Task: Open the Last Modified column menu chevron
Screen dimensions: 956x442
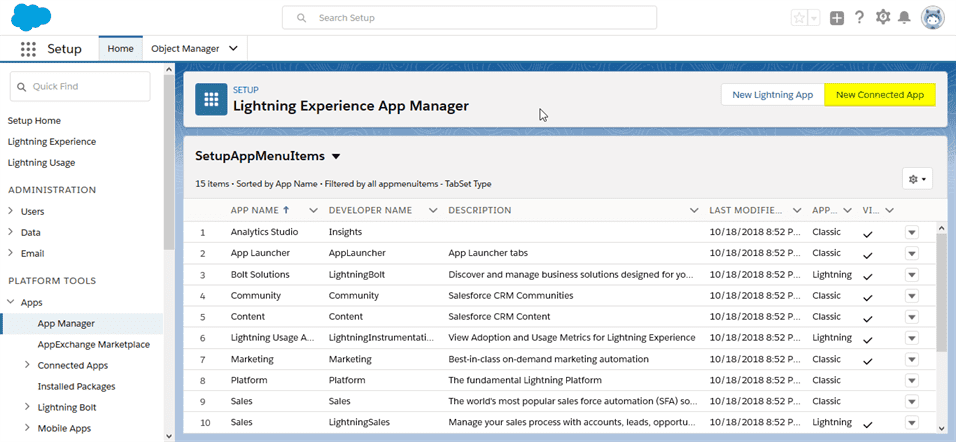Action: tap(797, 210)
